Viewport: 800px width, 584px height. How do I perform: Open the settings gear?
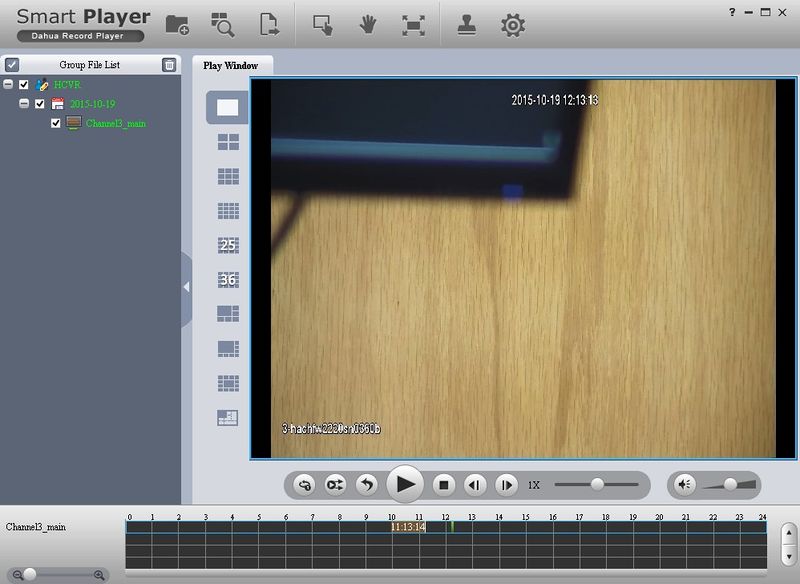click(513, 24)
